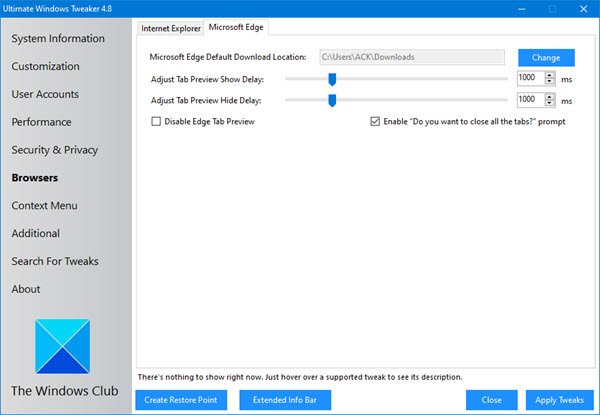Click the Hide Delay 1000 ms value field

531,99
